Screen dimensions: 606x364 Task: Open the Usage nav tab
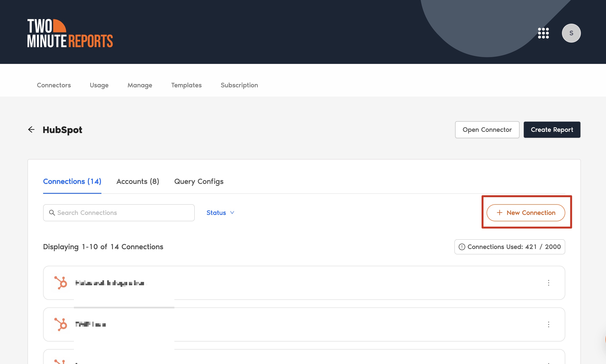coord(99,85)
